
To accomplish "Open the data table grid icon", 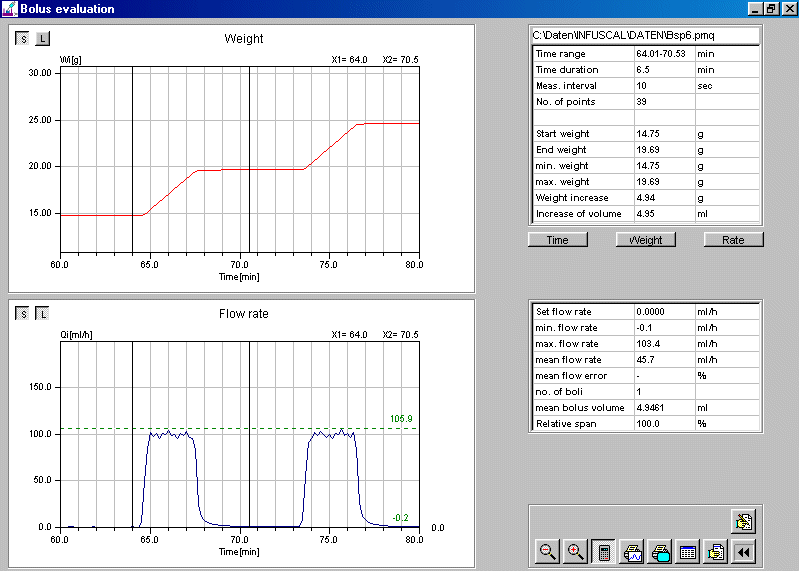I will [688, 552].
